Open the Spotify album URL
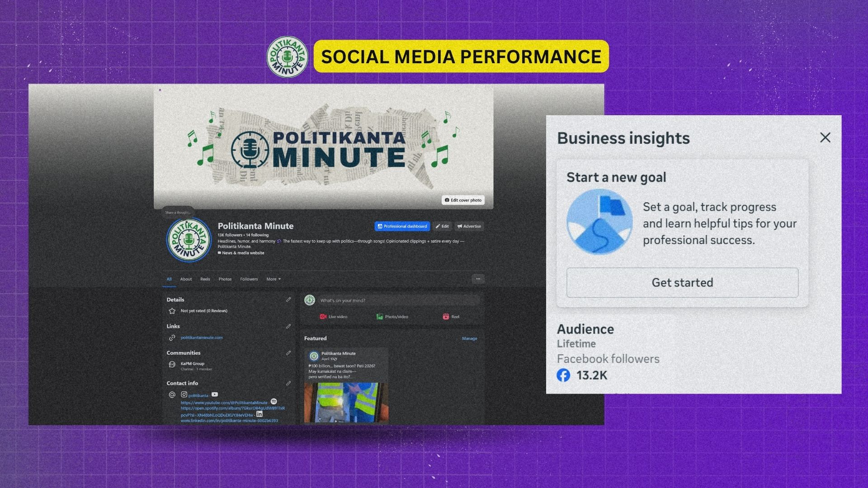The height and width of the screenshot is (488, 868). click(233, 408)
